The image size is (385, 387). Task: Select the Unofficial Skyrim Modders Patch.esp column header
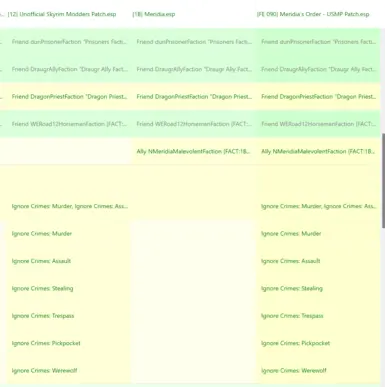(62, 14)
